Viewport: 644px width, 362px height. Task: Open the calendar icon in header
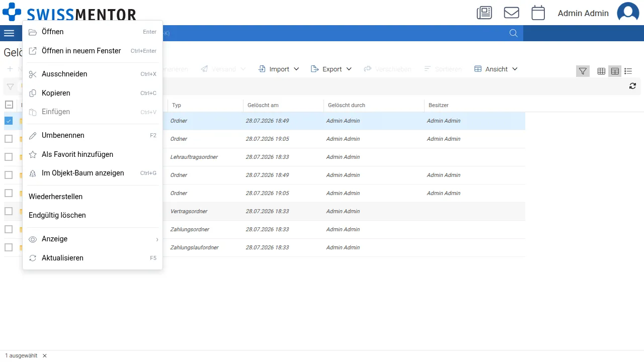(x=538, y=13)
